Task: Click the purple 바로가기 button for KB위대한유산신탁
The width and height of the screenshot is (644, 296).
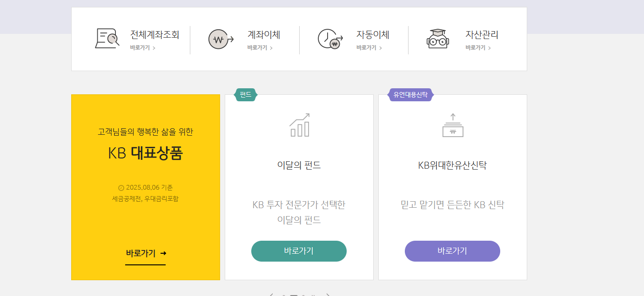Action: 452,251
